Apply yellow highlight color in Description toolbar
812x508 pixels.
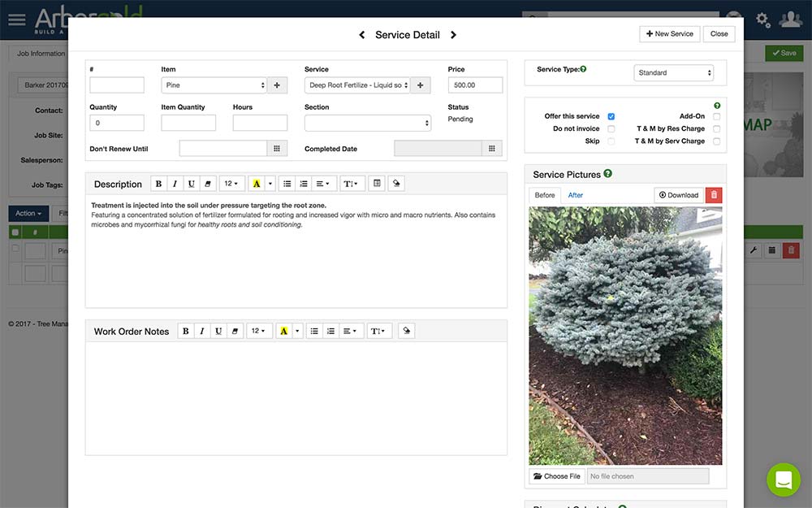(x=257, y=184)
